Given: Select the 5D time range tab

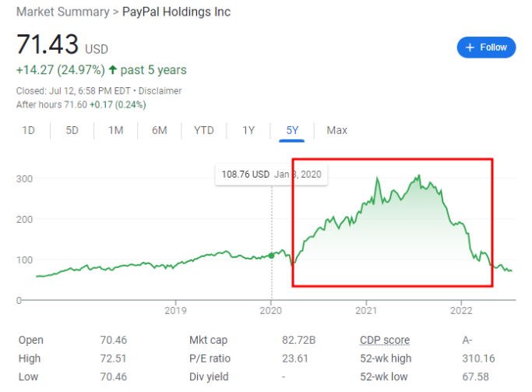Looking at the screenshot, I should (72, 130).
